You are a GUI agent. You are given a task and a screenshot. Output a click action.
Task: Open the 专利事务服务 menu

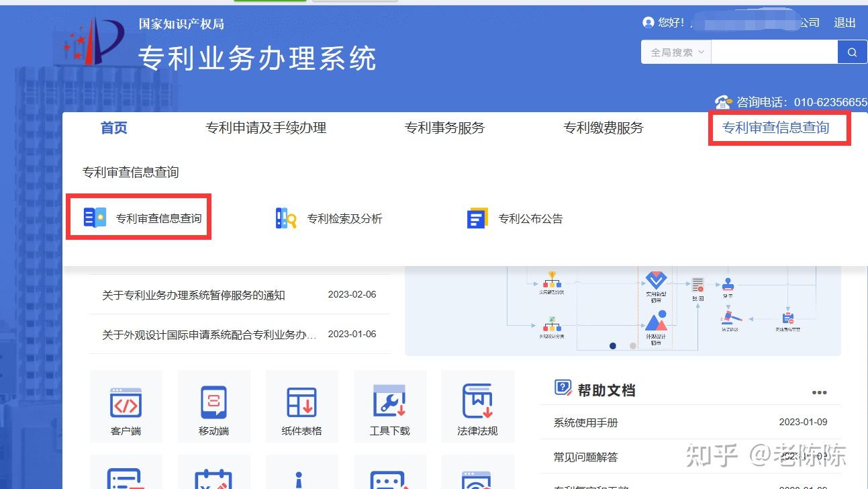point(444,128)
